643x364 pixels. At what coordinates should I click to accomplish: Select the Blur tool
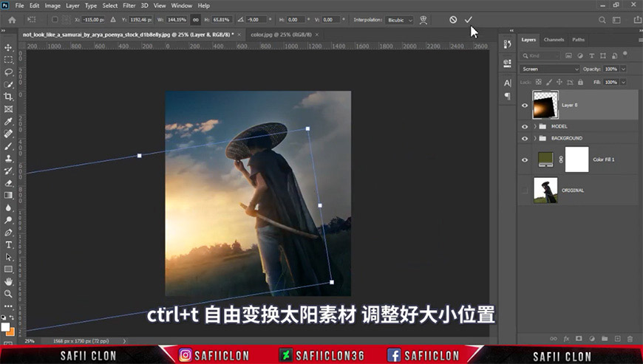pos(8,207)
